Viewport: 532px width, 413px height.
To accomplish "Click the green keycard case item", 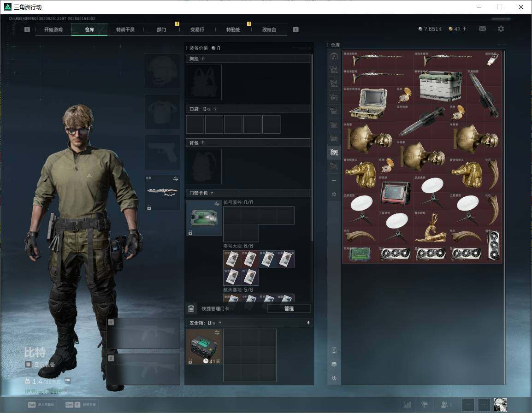I will [x=204, y=218].
